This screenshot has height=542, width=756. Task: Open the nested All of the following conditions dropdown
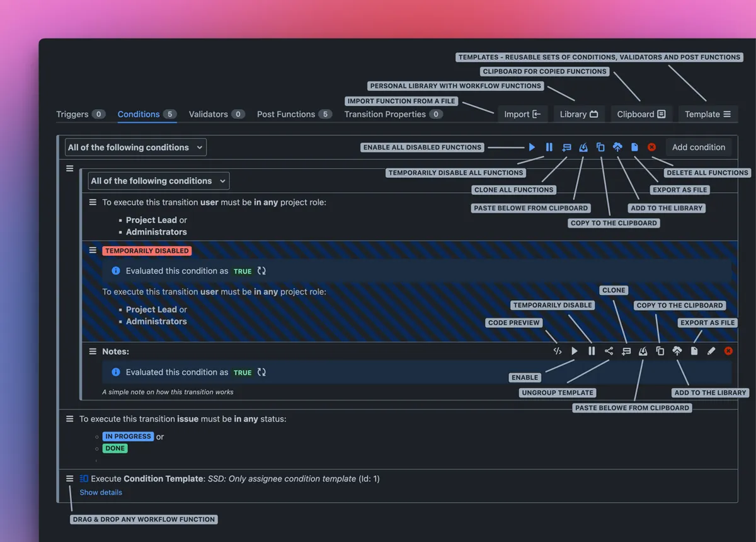coord(159,181)
